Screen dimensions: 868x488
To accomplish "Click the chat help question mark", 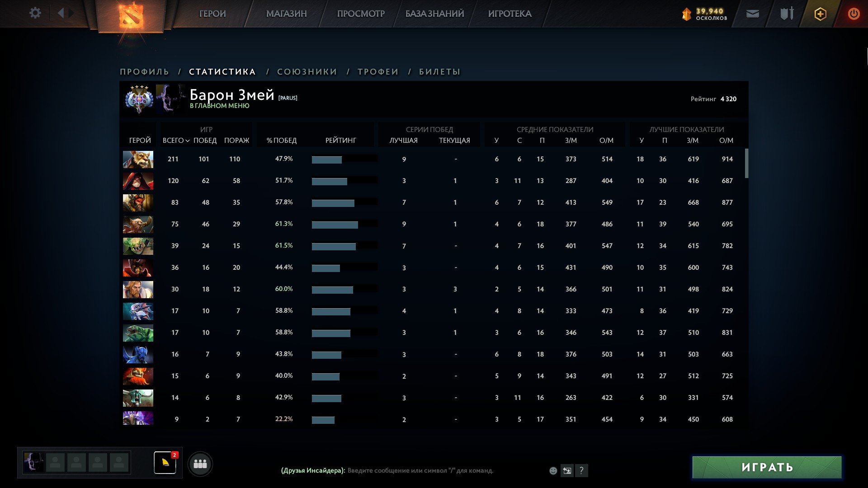I will 581,471.
